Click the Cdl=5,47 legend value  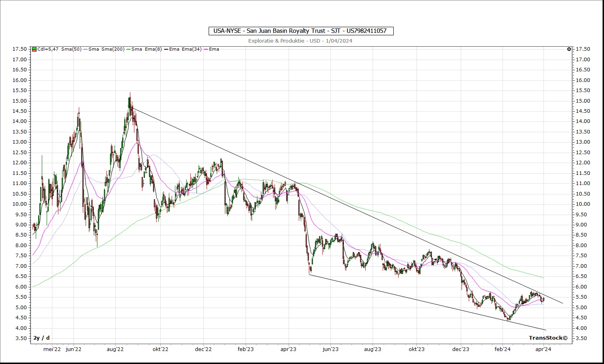(48, 49)
